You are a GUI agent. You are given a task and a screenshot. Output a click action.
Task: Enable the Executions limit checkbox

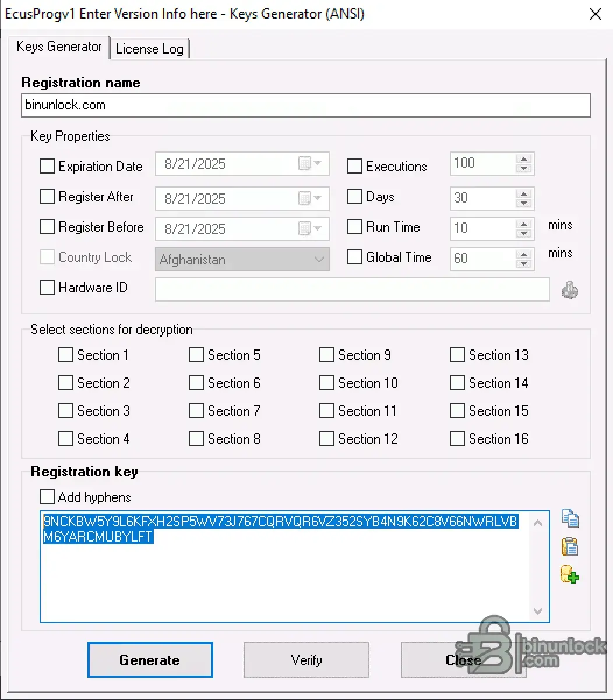click(355, 166)
